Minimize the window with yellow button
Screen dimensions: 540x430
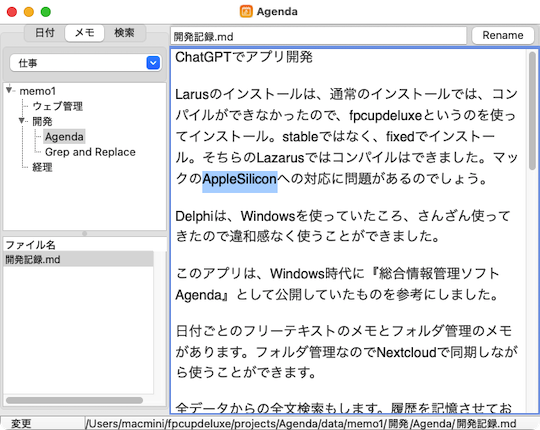(29, 12)
